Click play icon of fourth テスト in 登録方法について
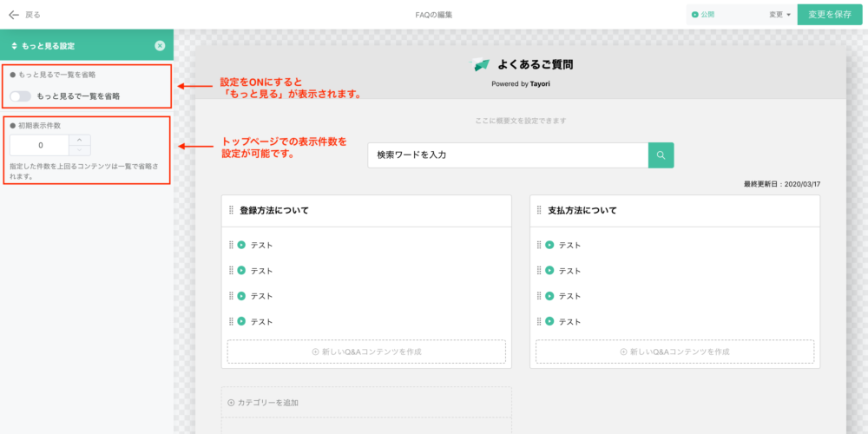The width and height of the screenshot is (868, 434). point(241,321)
